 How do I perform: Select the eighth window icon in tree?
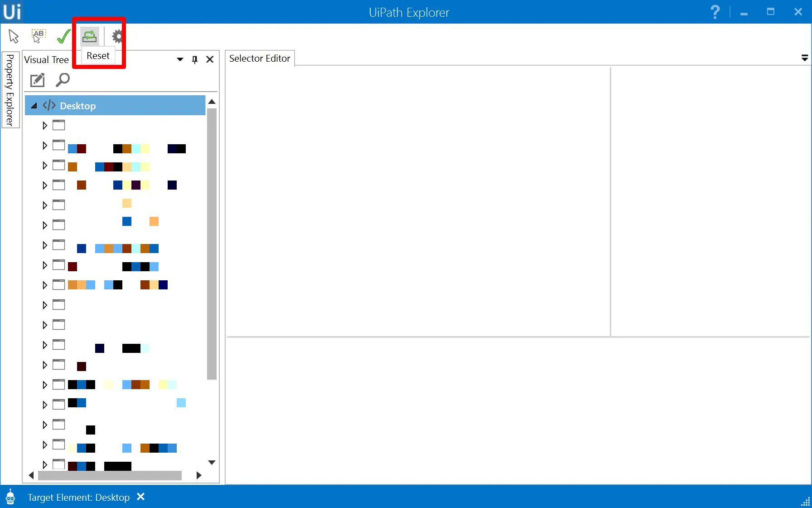pos(59,265)
